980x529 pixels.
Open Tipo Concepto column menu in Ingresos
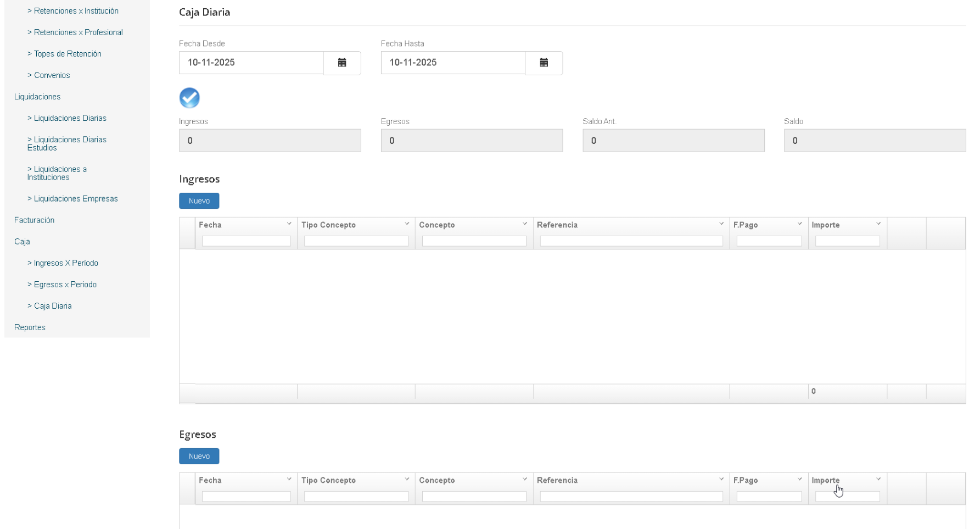click(x=407, y=224)
